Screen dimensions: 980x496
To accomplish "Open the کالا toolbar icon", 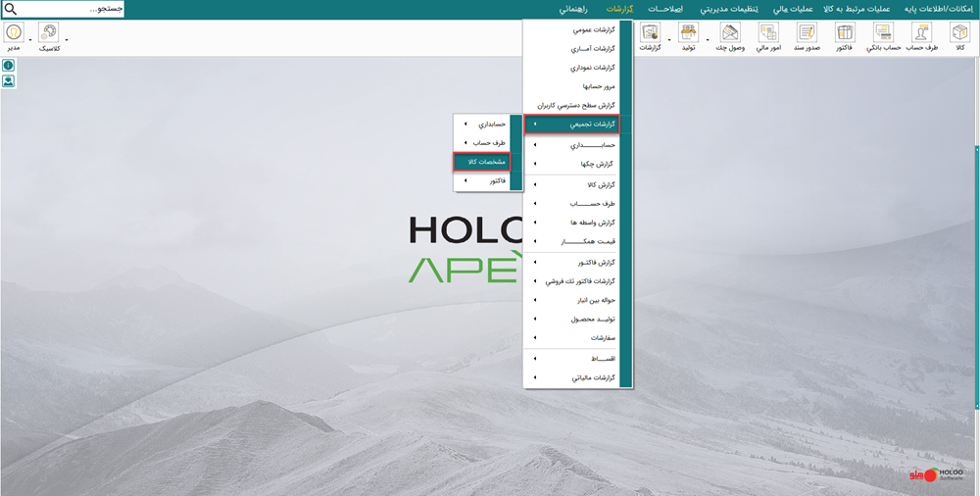I will click(x=959, y=37).
